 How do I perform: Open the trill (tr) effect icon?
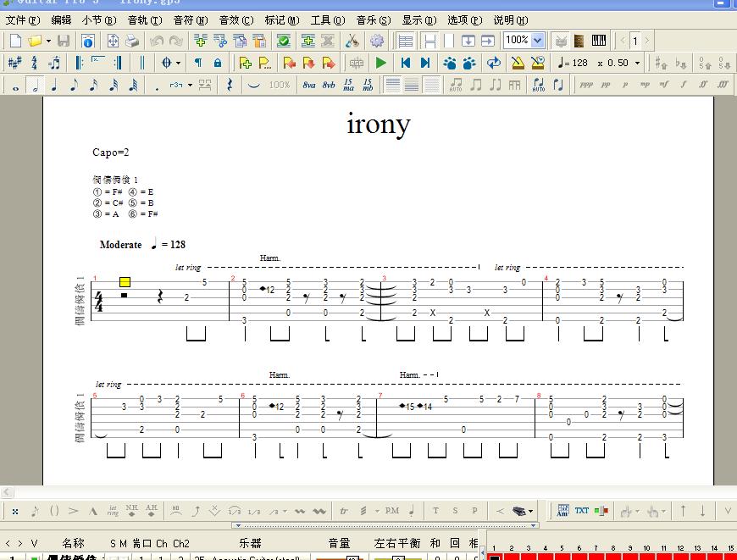pos(344,511)
